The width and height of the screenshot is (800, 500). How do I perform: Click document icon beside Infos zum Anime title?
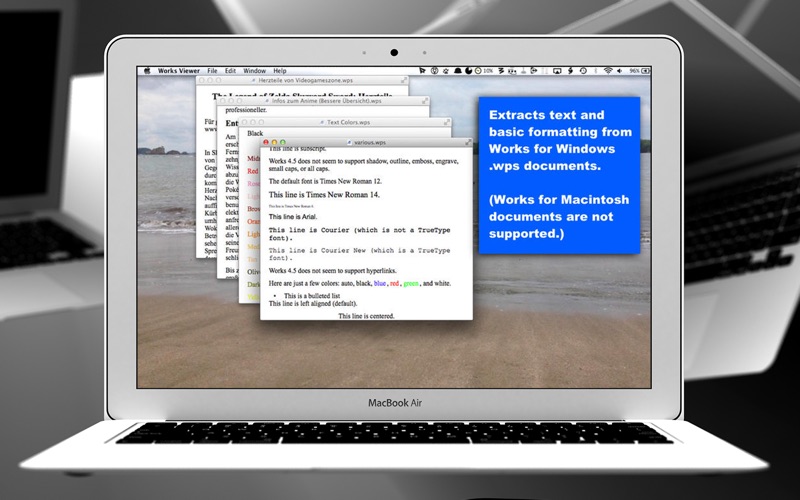pyautogui.click(x=267, y=101)
